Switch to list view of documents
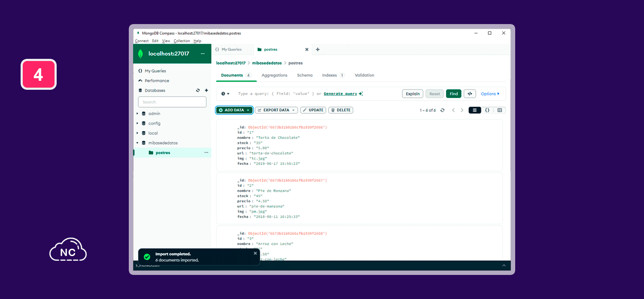 474,110
